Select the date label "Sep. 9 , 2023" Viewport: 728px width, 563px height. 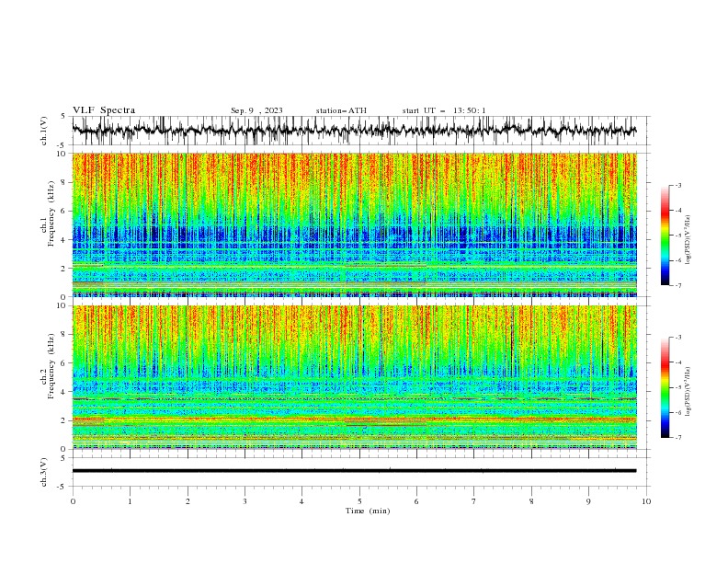click(256, 110)
